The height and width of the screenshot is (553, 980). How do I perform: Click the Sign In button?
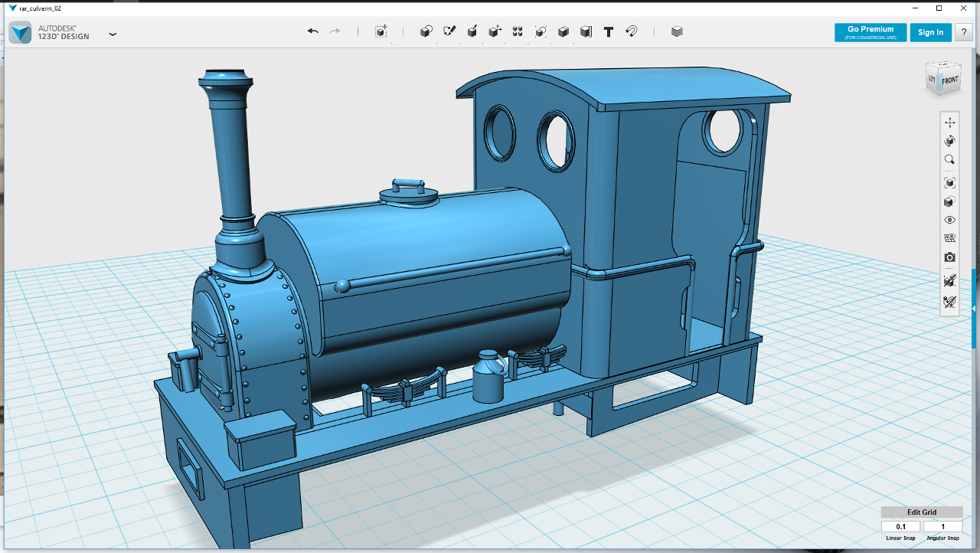[x=930, y=32]
